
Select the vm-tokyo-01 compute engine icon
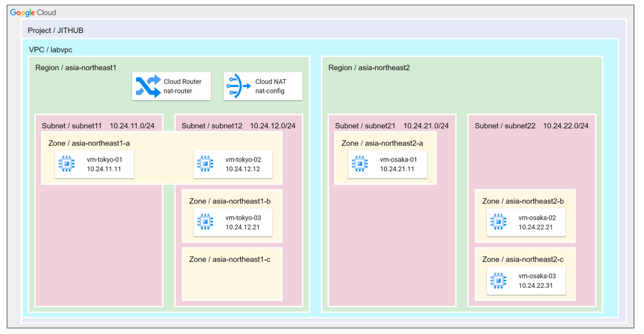66,164
